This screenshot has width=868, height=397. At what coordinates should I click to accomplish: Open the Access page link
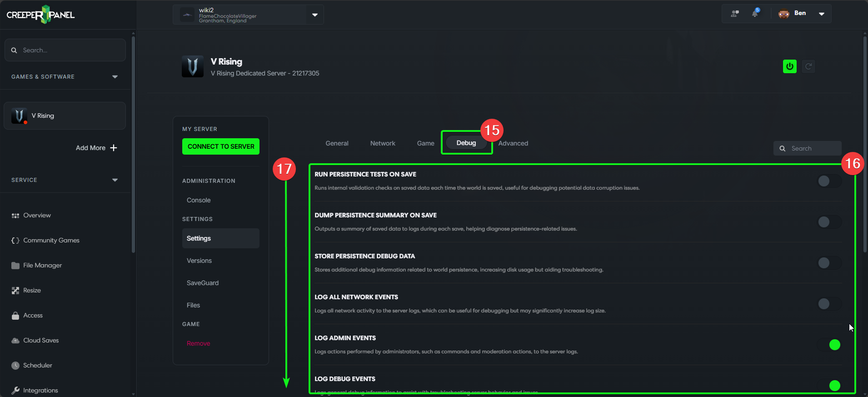[33, 316]
